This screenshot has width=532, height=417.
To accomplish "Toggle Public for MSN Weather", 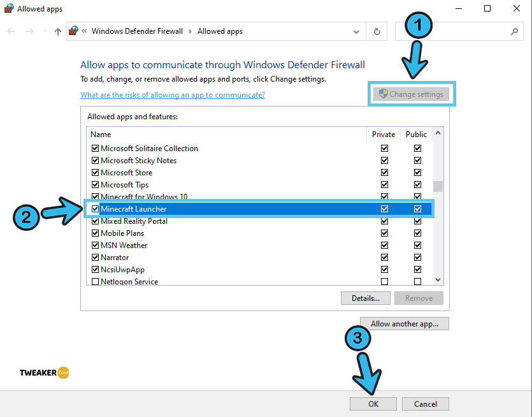I will coord(418,245).
